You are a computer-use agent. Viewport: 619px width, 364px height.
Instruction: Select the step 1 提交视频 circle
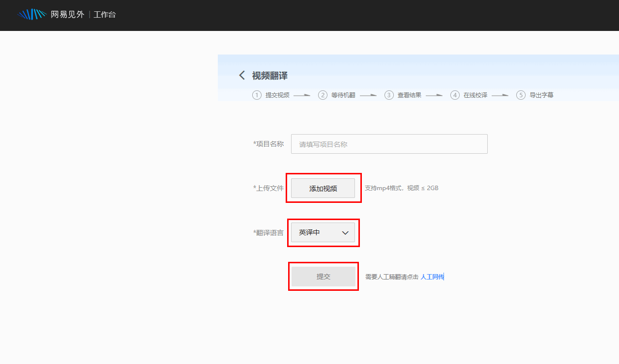257,95
